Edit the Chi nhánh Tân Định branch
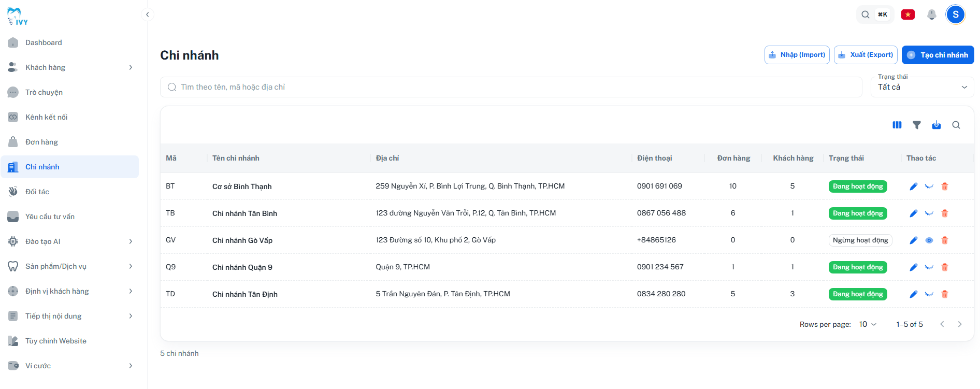Viewport: 980px width, 389px height. pos(914,294)
